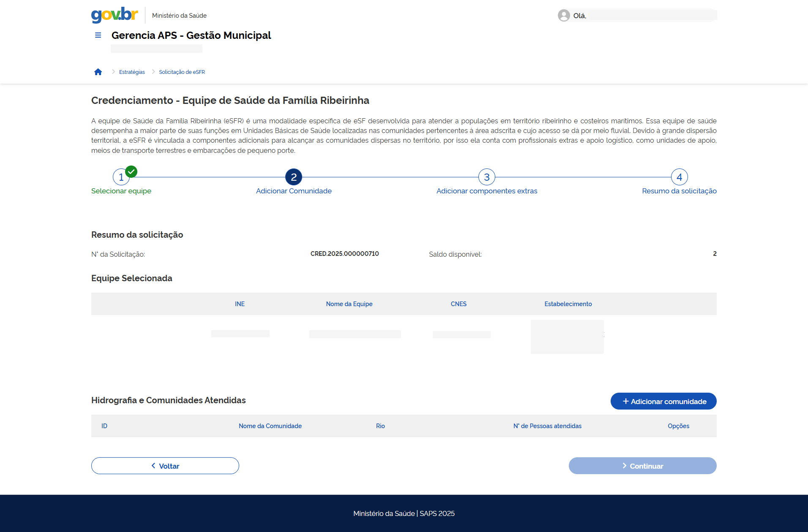Click the home breadcrumb icon
808x532 pixels.
click(98, 72)
